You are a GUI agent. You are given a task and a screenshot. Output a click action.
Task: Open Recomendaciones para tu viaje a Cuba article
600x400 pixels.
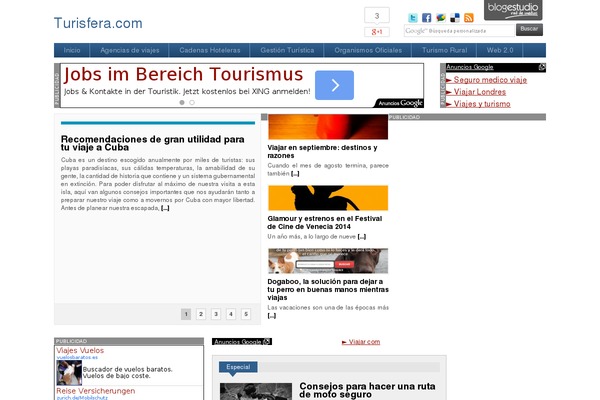coord(152,143)
